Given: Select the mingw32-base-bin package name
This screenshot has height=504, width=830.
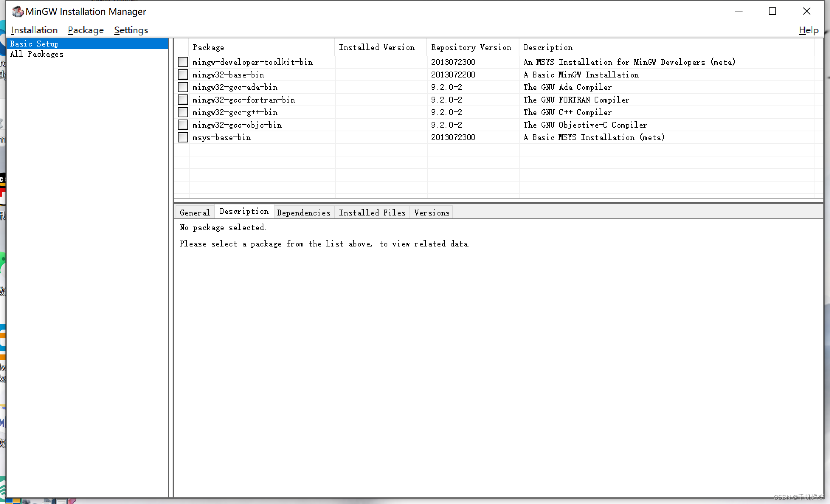Looking at the screenshot, I should [x=228, y=75].
